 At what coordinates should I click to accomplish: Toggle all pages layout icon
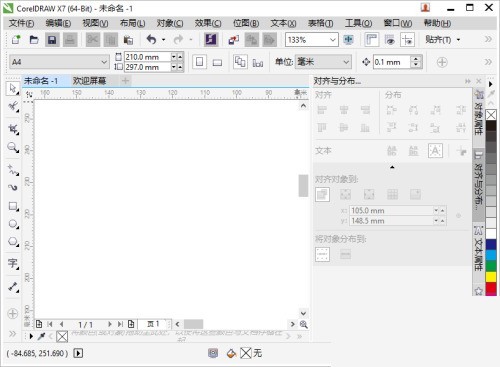click(240, 62)
